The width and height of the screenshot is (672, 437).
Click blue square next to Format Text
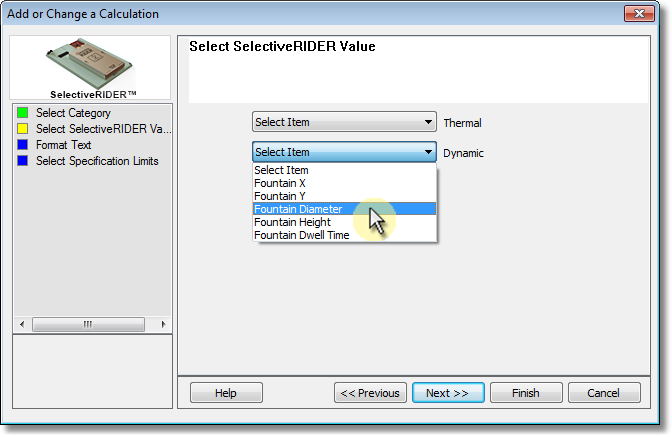point(22,144)
